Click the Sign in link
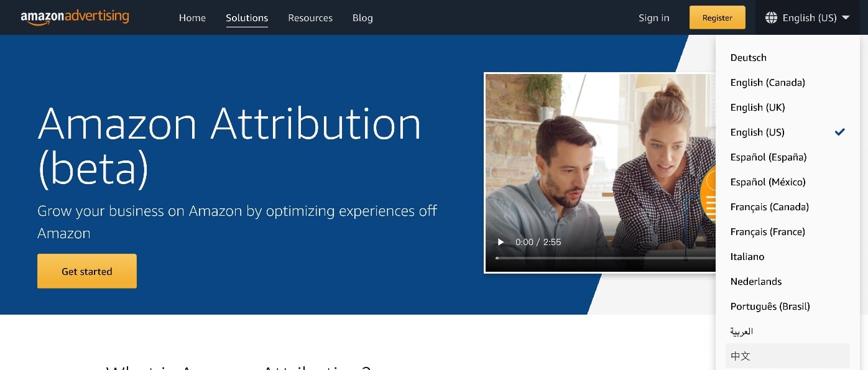The width and height of the screenshot is (868, 370). pos(653,18)
